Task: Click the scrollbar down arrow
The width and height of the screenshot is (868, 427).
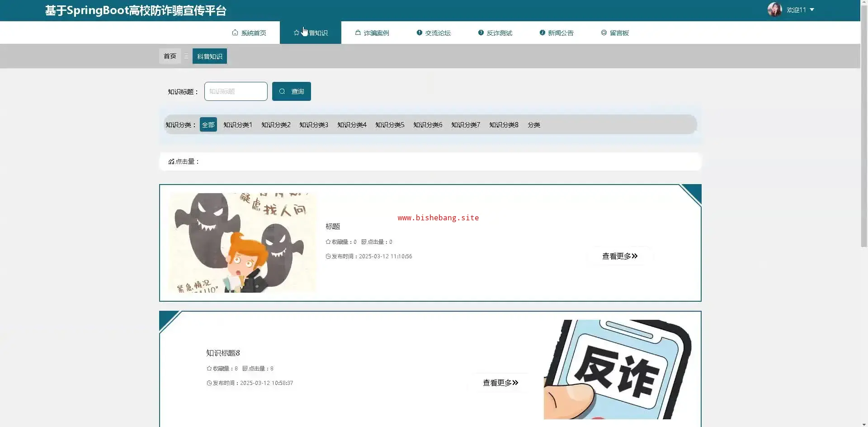Action: pos(864,424)
